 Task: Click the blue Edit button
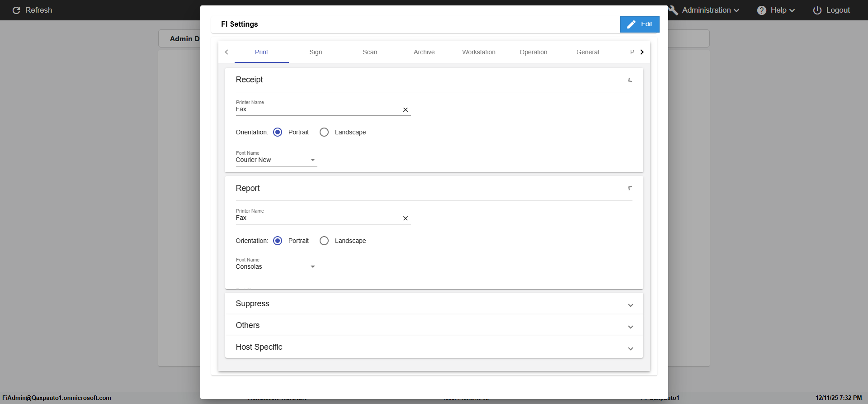(639, 24)
